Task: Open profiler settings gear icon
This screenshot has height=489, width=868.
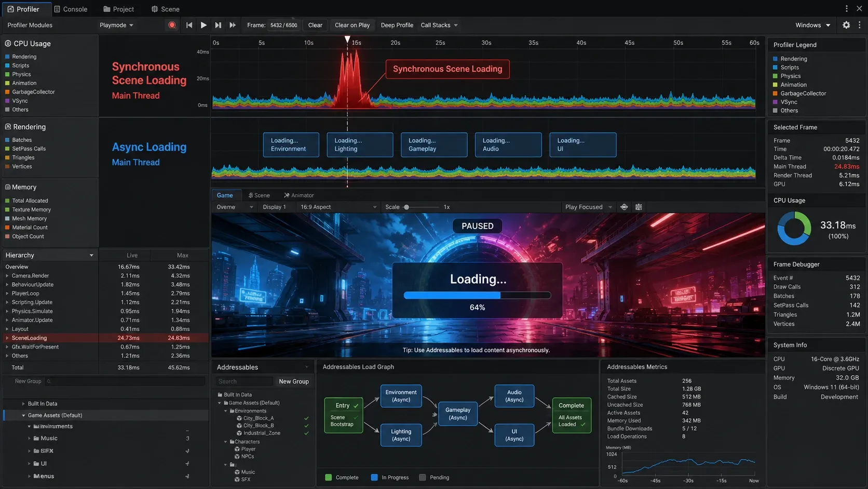Action: coord(846,25)
